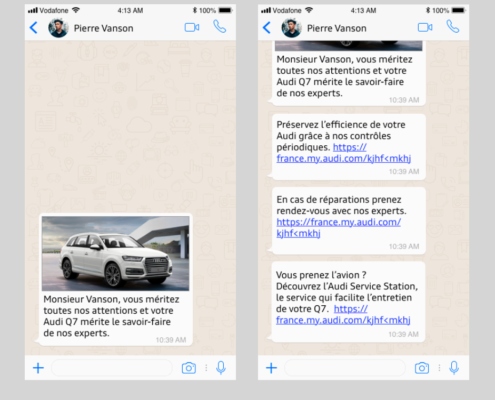The width and height of the screenshot is (495, 400).
Task: Open the white Audi Q7 image message
Action: [x=115, y=253]
